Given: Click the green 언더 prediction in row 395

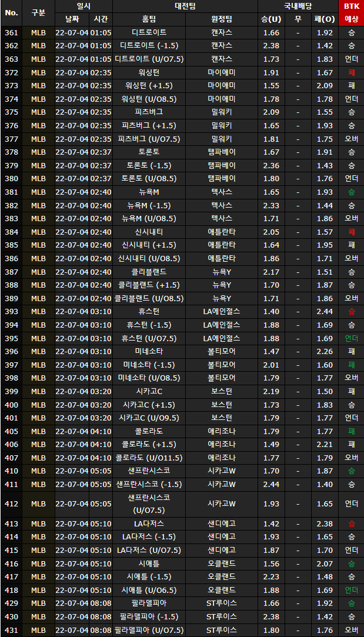Looking at the screenshot, I should click(x=352, y=338).
